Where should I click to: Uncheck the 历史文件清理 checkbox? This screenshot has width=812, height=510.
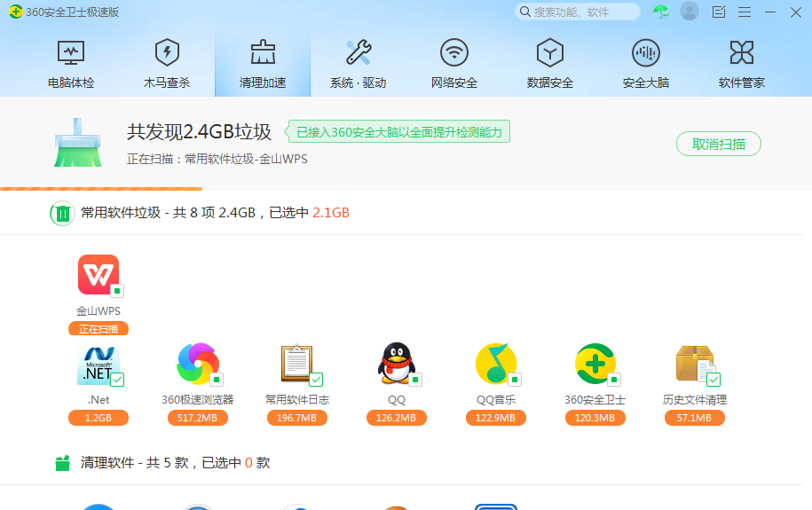click(713, 380)
